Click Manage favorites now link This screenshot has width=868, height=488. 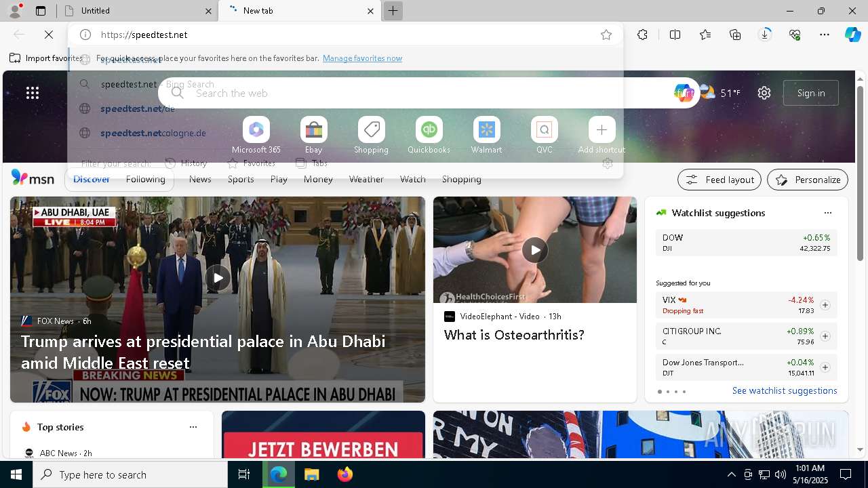point(362,58)
